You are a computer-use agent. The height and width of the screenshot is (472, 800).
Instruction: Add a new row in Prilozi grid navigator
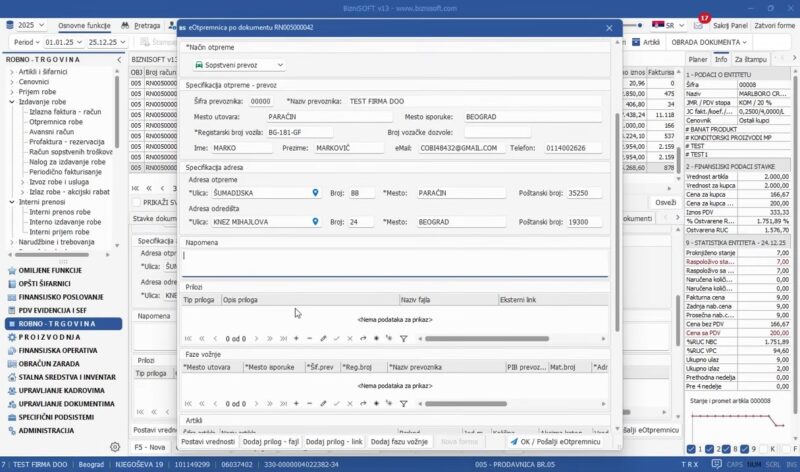click(x=295, y=338)
